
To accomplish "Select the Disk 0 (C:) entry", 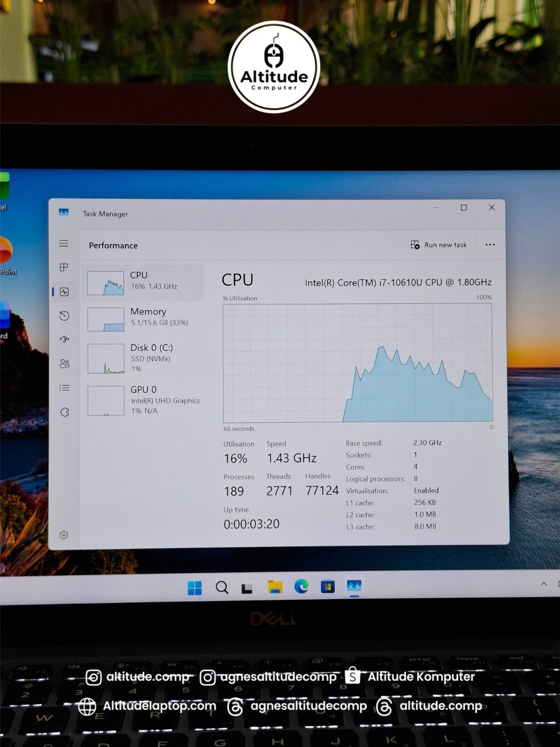I will [x=144, y=358].
